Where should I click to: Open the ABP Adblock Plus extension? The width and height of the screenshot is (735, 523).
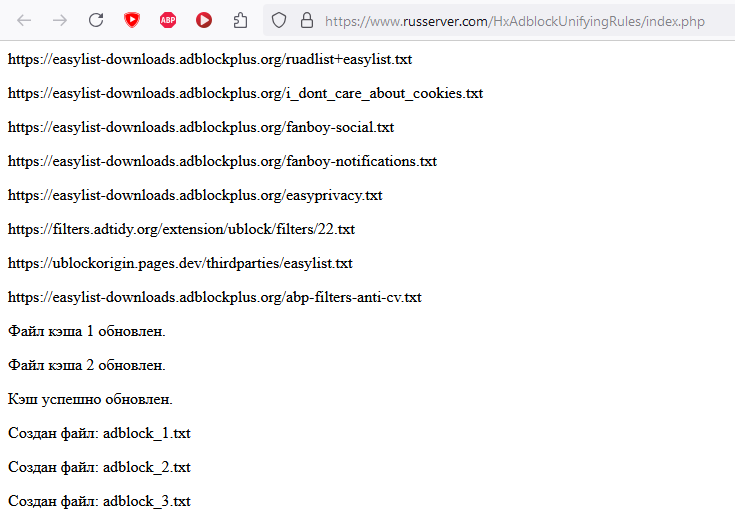coord(168,20)
